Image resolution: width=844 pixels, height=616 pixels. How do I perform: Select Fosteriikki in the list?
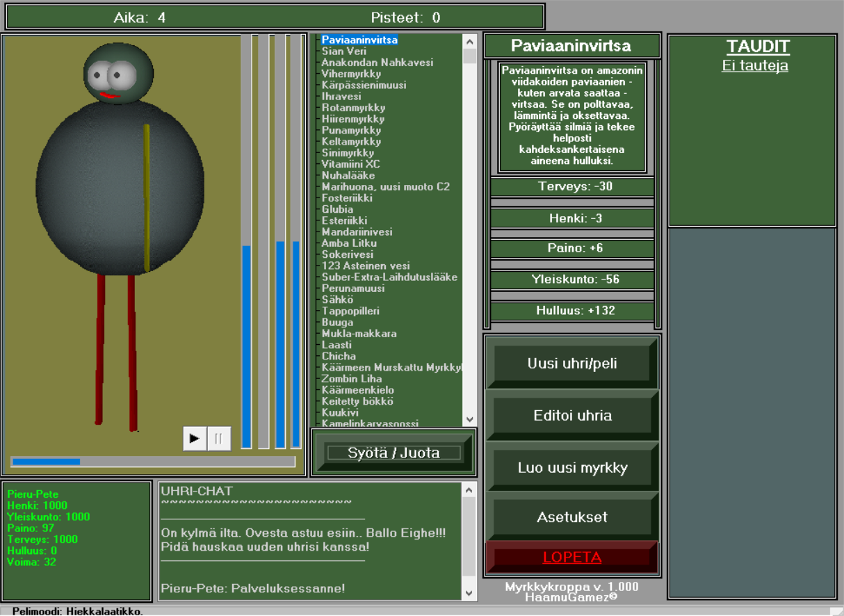(x=346, y=197)
